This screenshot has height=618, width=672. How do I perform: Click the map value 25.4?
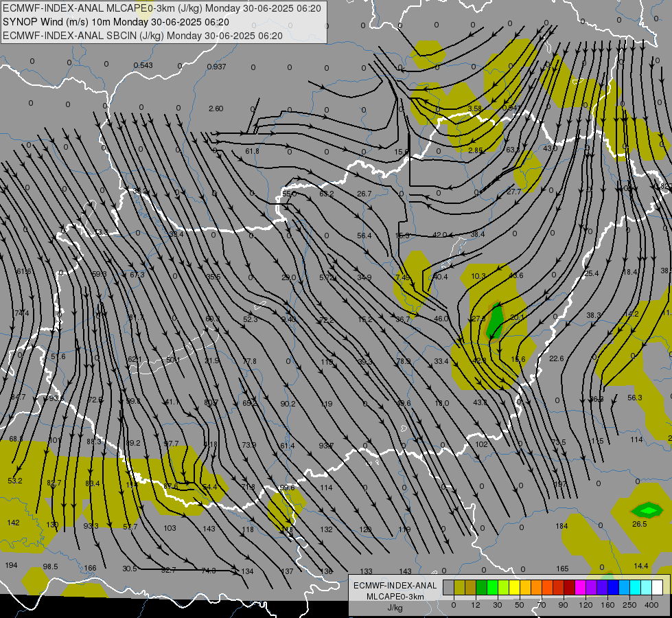tap(592, 273)
